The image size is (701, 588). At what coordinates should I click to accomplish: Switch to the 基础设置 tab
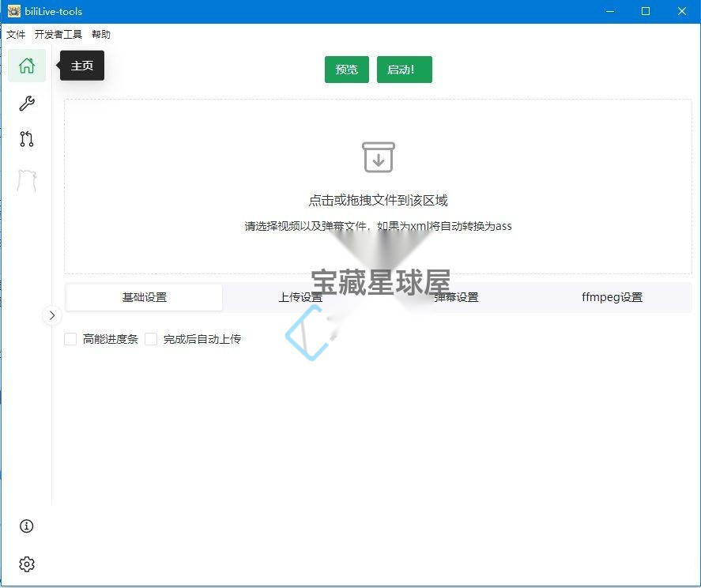pyautogui.click(x=144, y=297)
